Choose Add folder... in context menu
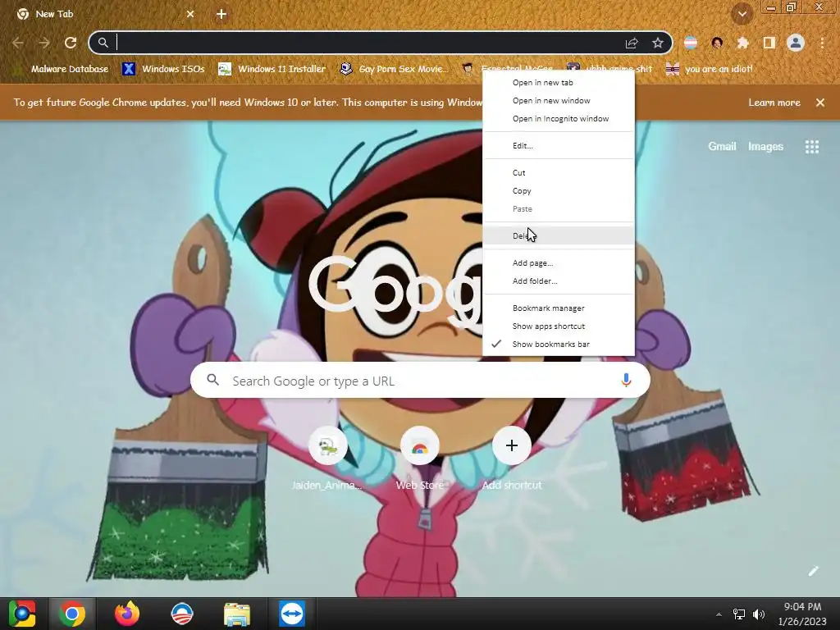Image resolution: width=840 pixels, height=630 pixels. click(x=559, y=281)
